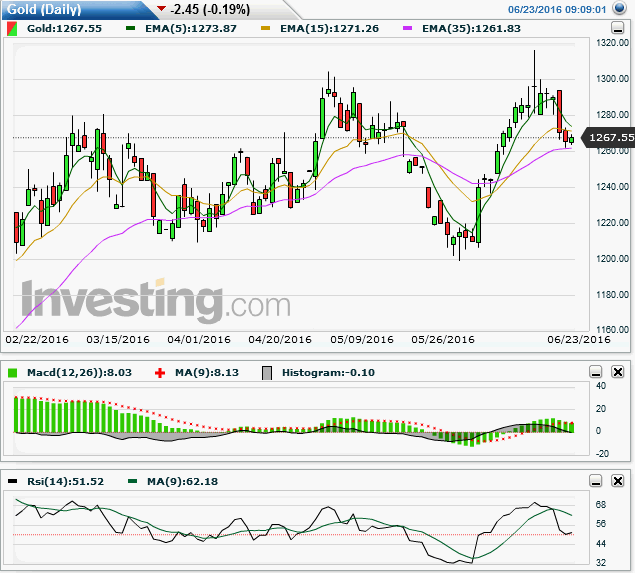Click the blue globe icon near the timestamp

click(620, 8)
